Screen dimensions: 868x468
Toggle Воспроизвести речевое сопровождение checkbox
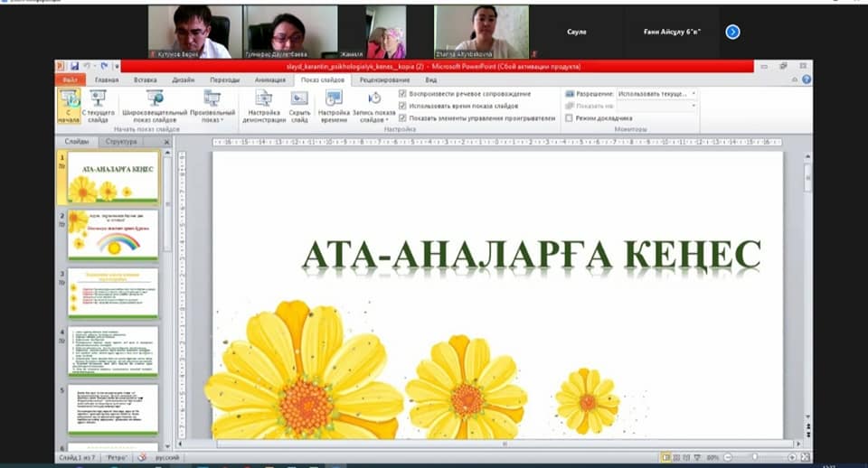pos(402,94)
